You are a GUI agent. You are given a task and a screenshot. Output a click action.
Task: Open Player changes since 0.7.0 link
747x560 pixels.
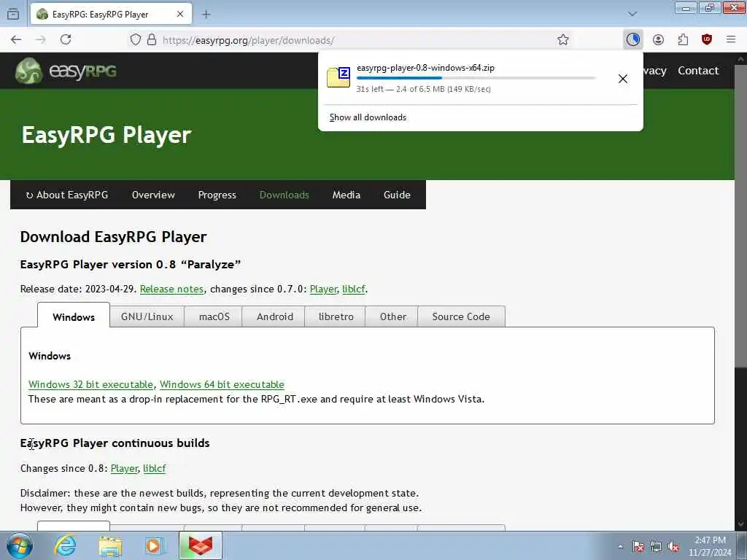coord(323,289)
